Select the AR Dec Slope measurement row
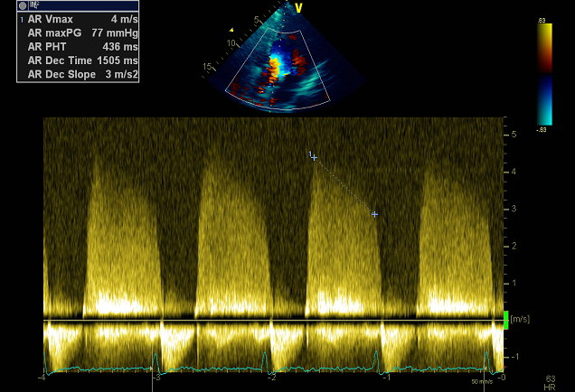Image resolution: width=575 pixels, height=392 pixels. 77,72
